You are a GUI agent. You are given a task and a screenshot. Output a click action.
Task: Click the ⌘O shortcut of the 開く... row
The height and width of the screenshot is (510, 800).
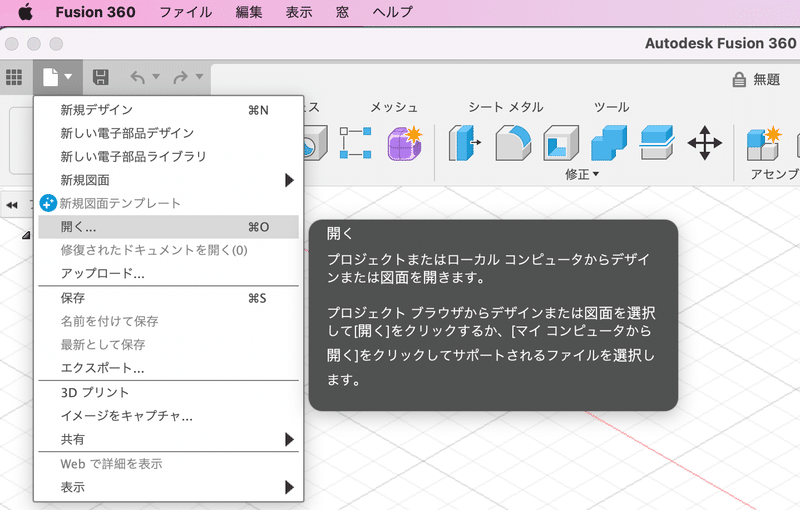pos(258,227)
